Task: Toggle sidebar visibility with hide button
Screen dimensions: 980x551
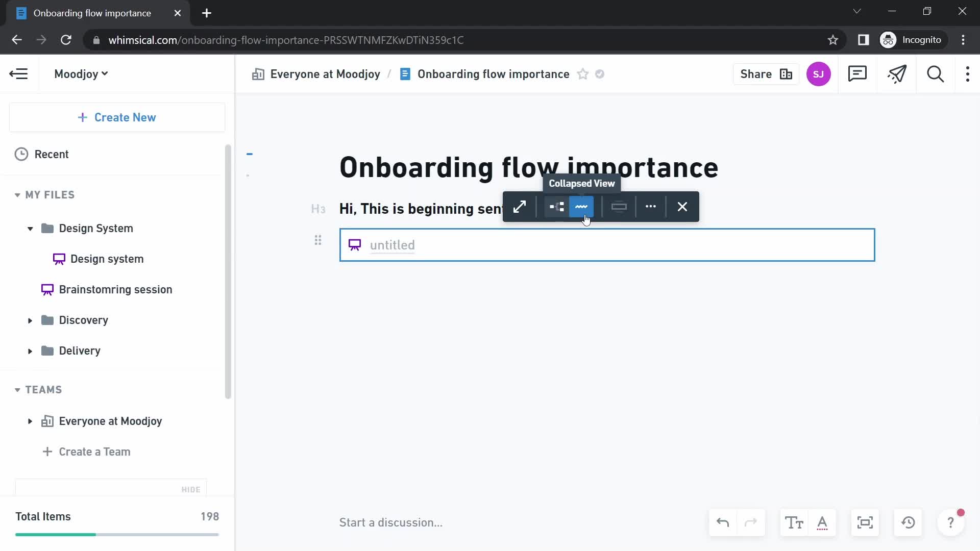Action: (x=191, y=489)
